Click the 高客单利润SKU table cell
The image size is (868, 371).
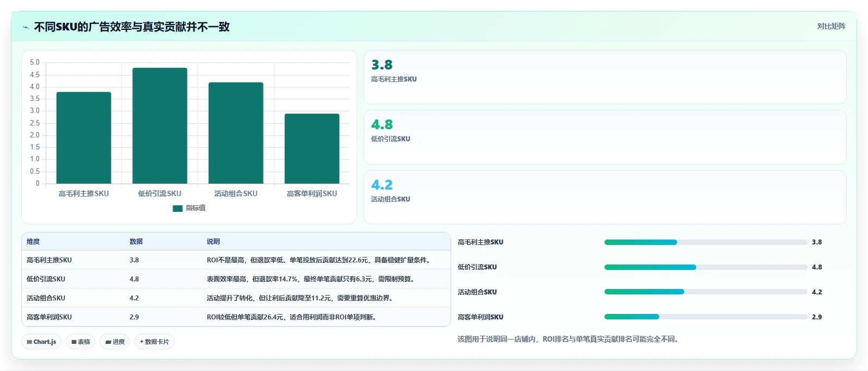[x=49, y=317]
